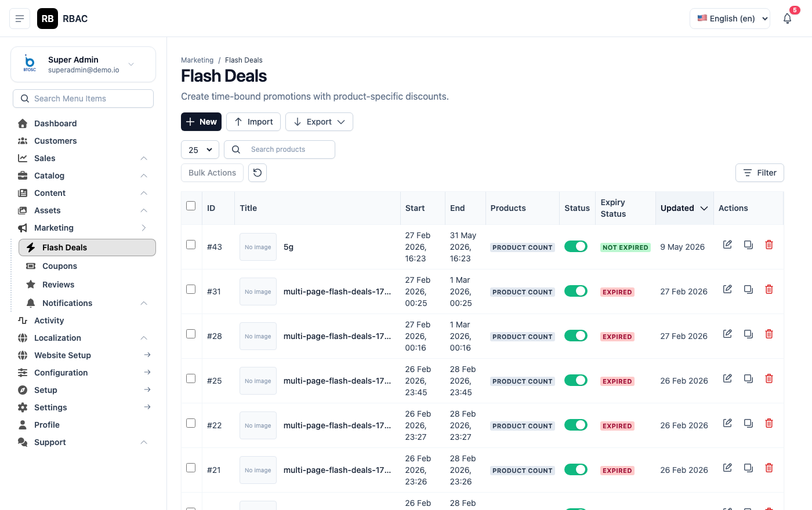This screenshot has height=510, width=812.
Task: Open the Export dropdown
Action: tap(319, 122)
